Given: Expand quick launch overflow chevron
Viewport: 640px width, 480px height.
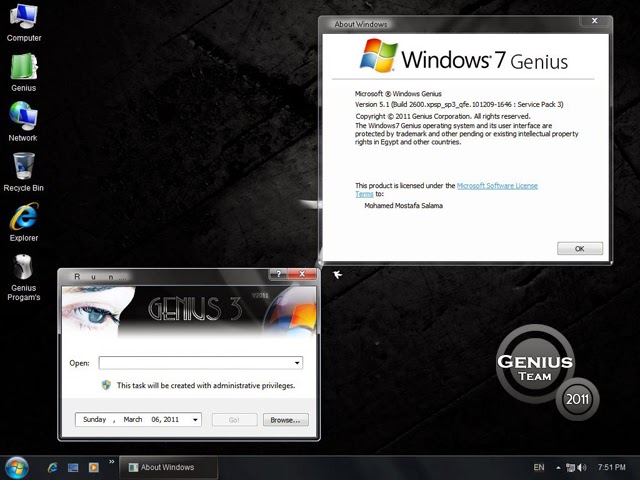Looking at the screenshot, I should [x=111, y=462].
